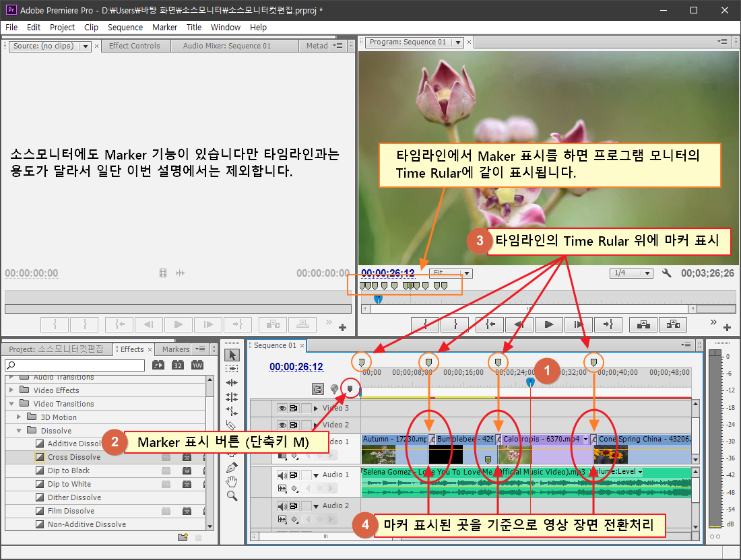Select the Rate Stretch tool

[232, 411]
